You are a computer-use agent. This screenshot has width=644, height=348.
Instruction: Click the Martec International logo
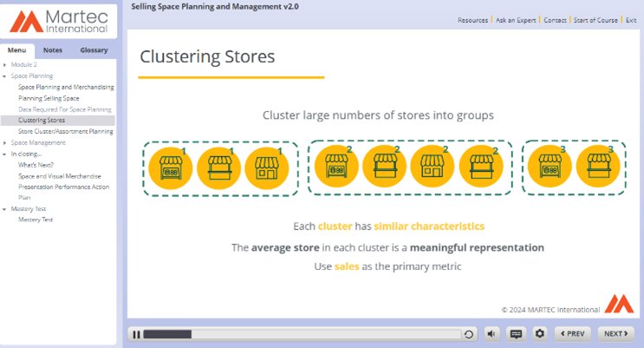click(x=58, y=21)
